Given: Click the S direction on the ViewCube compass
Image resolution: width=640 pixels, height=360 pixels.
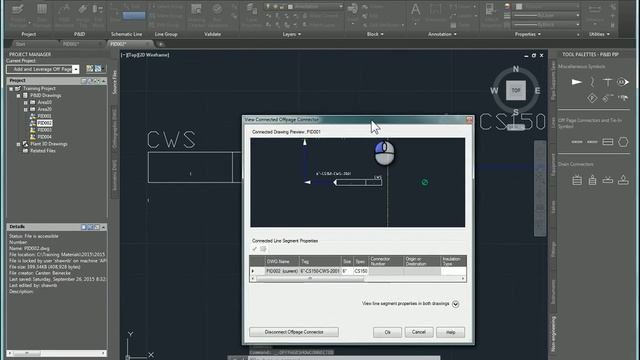Looking at the screenshot, I should tap(516, 112).
